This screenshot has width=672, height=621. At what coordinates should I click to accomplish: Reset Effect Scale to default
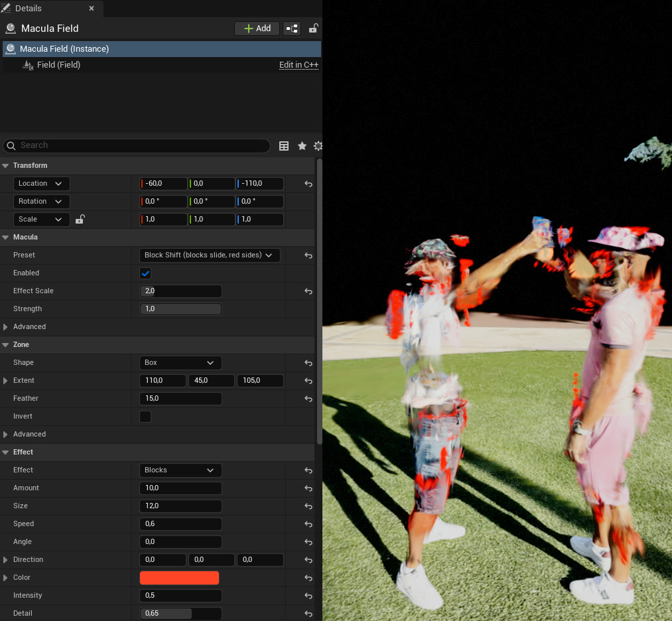click(308, 291)
